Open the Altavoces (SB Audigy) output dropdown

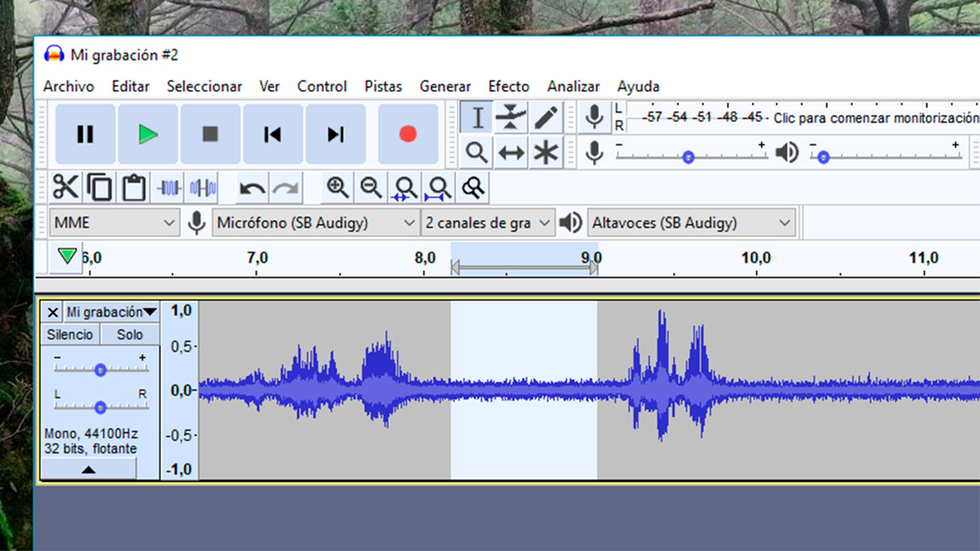pos(691,223)
